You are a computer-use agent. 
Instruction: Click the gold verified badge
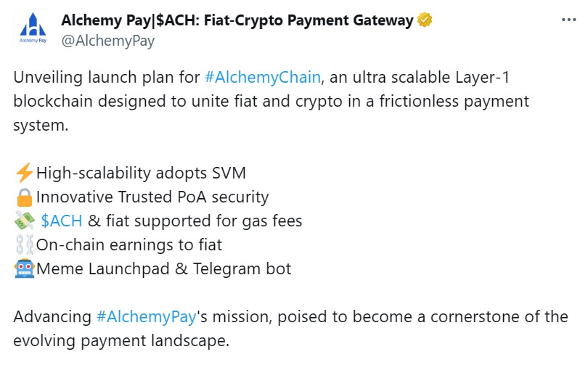coord(425,20)
